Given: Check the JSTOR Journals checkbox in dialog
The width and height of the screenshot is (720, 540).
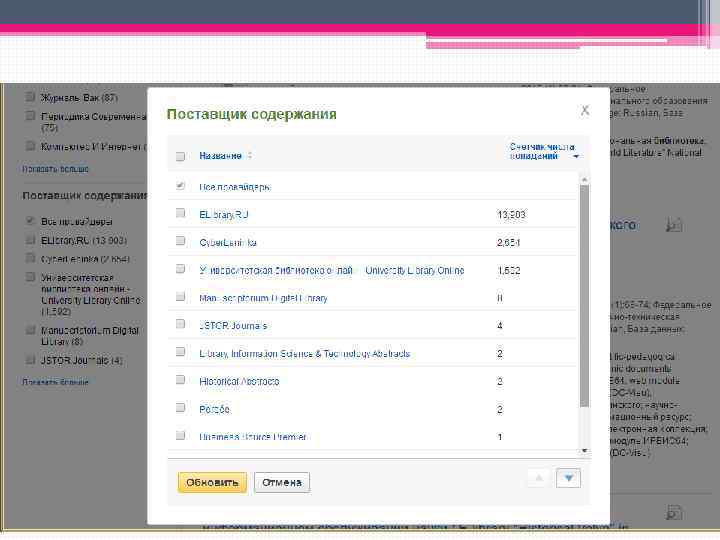Looking at the screenshot, I should coord(180,324).
